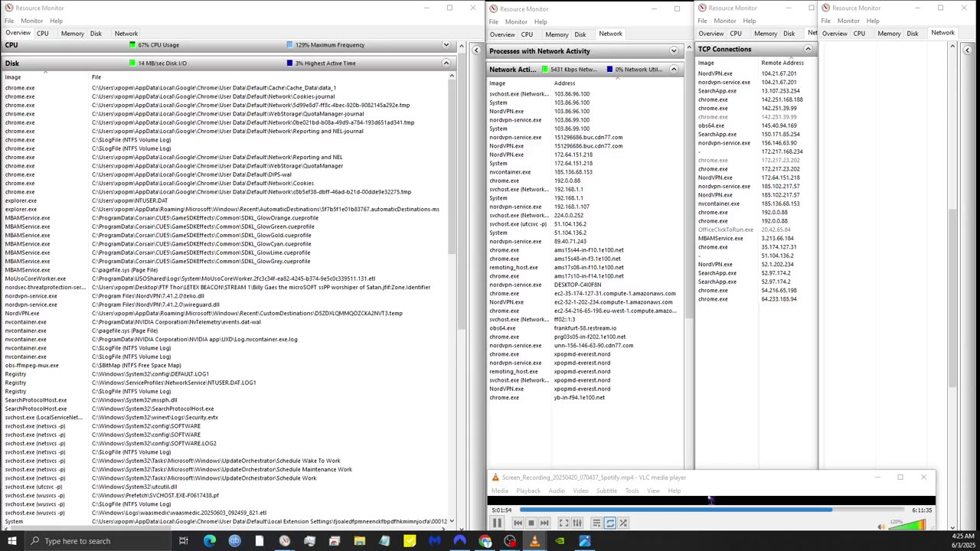Open Network tab in left Resource Monitor
Viewport: 980px width, 551px height.
pyautogui.click(x=126, y=34)
